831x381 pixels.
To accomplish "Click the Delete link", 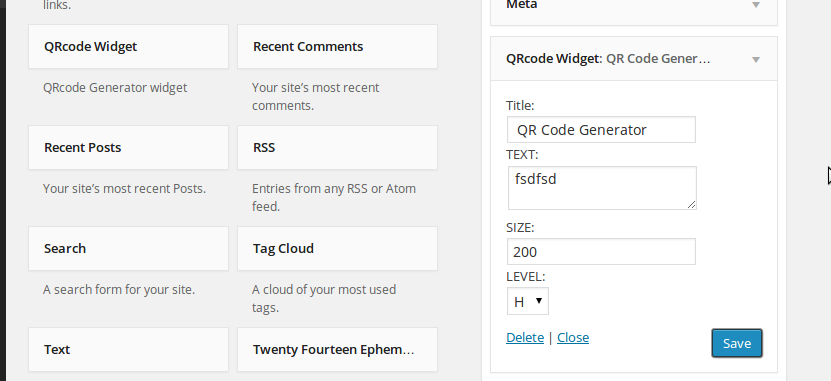I will [525, 338].
